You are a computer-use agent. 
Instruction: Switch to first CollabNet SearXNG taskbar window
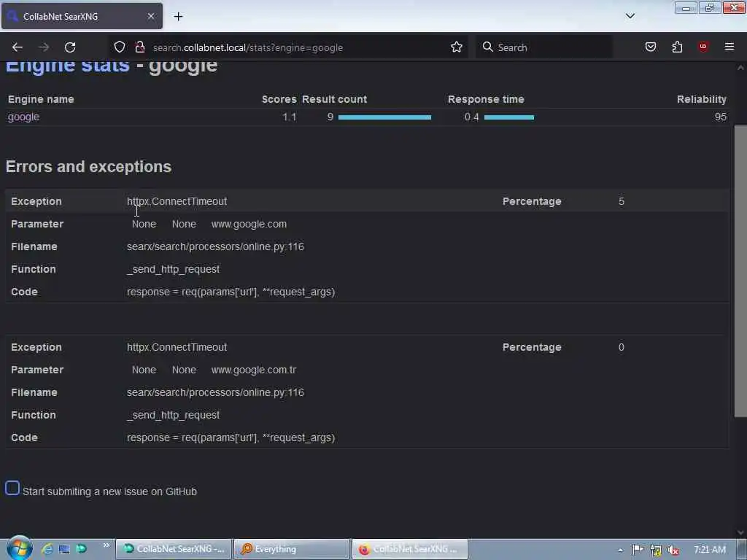pyautogui.click(x=174, y=549)
